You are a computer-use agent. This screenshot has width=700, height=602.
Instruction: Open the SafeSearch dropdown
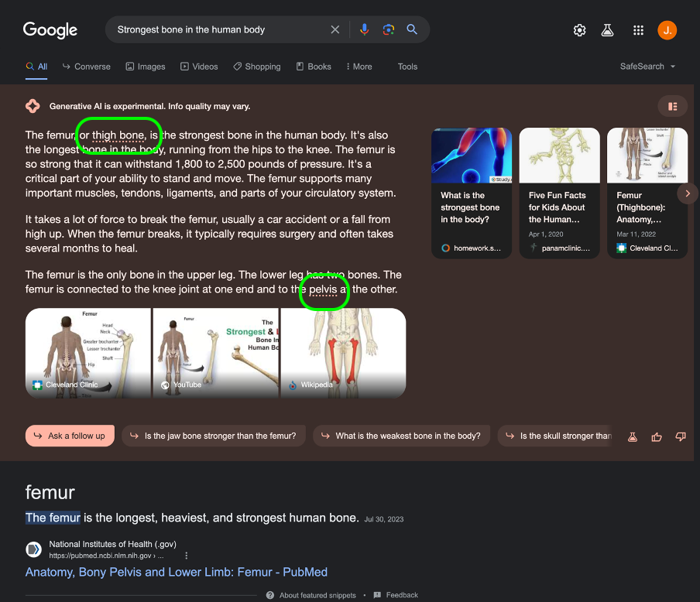(647, 66)
